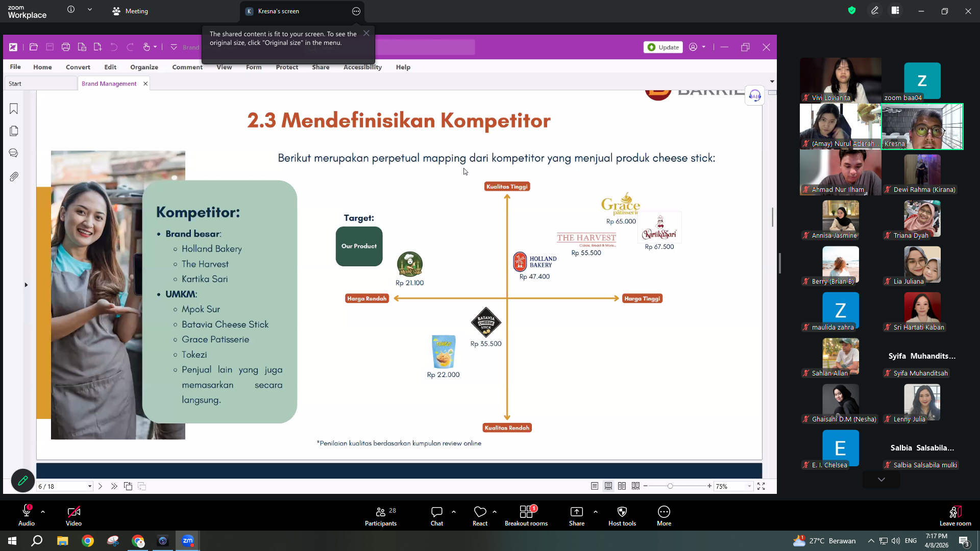The width and height of the screenshot is (980, 551).
Task: Open the React button
Action: click(x=480, y=516)
